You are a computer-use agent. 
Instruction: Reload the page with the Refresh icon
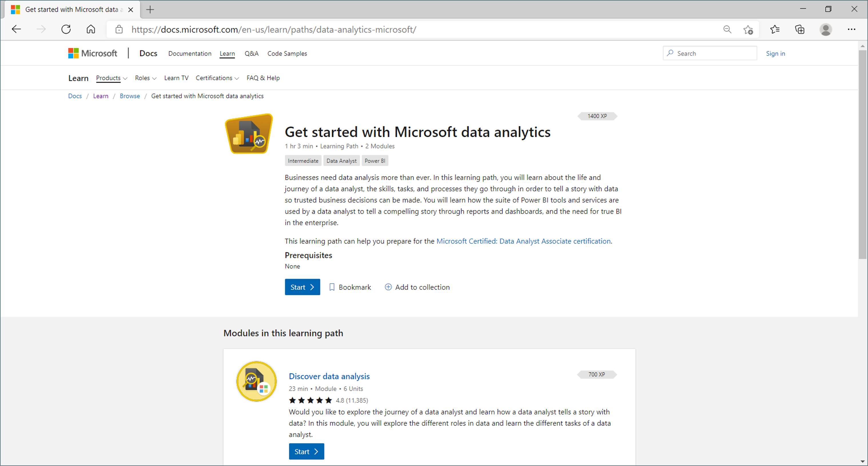(x=66, y=29)
